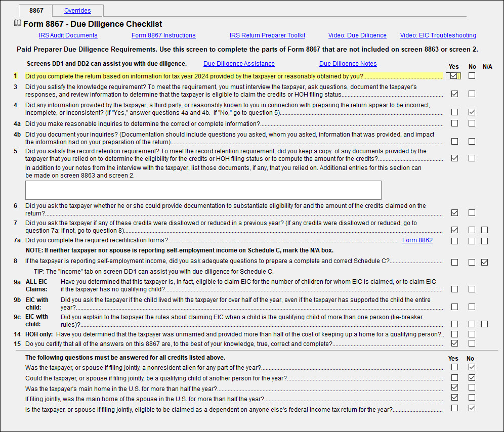504x432 pixels.
Task: Open the Form 8862 link
Action: [x=417, y=240]
